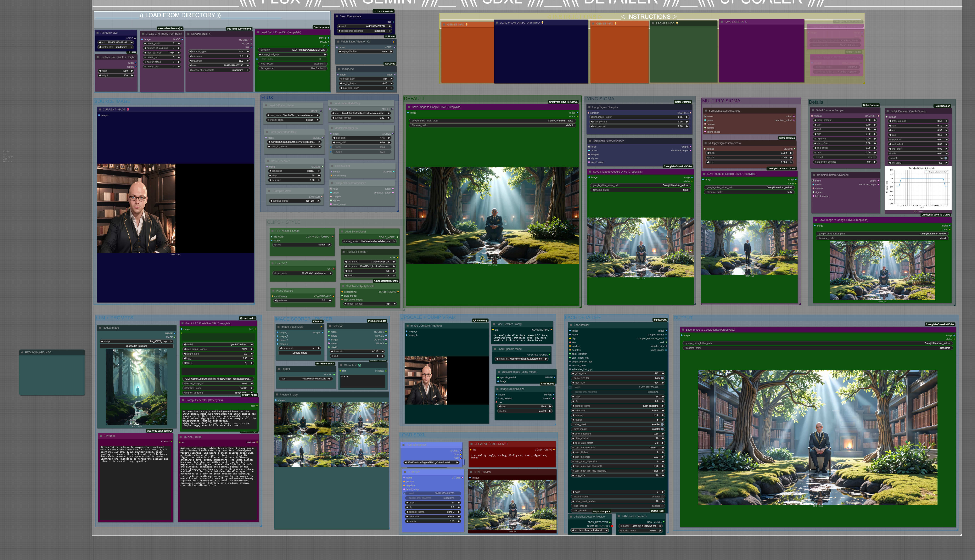Click the denoise 0.50 slider in FaceDetailer

point(618,415)
